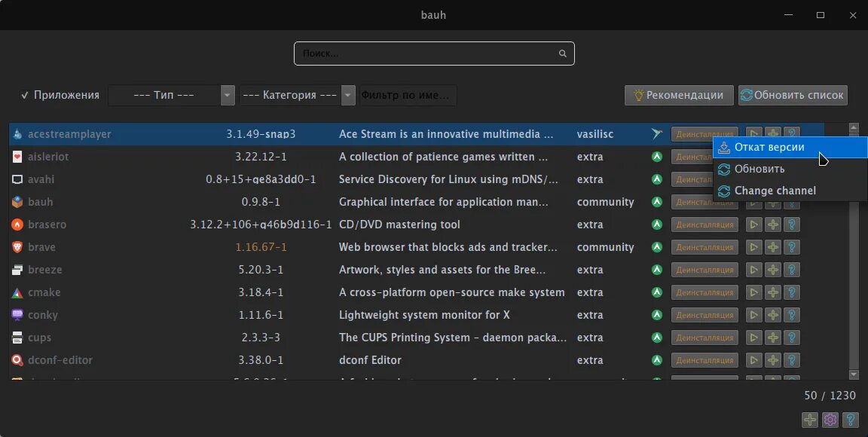Image resolution: width=868 pixels, height=437 pixels.
Task: Show dconf-editor info question icon
Action: click(792, 360)
